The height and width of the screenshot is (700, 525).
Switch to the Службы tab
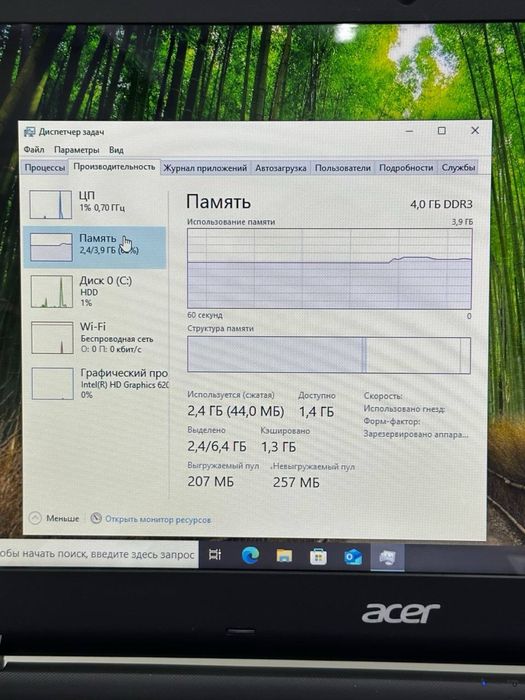click(458, 167)
